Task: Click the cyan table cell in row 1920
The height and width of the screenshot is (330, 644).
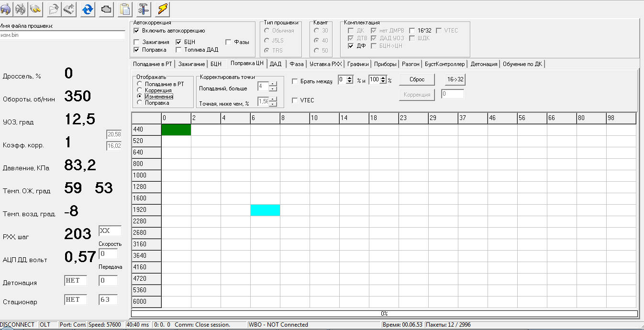Action: click(265, 210)
